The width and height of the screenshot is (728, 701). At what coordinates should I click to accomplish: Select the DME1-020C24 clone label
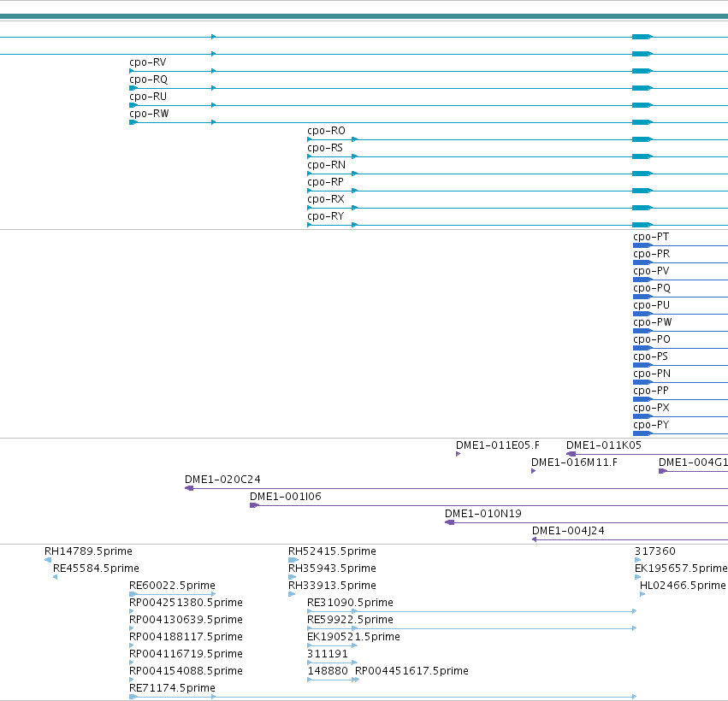(222, 480)
